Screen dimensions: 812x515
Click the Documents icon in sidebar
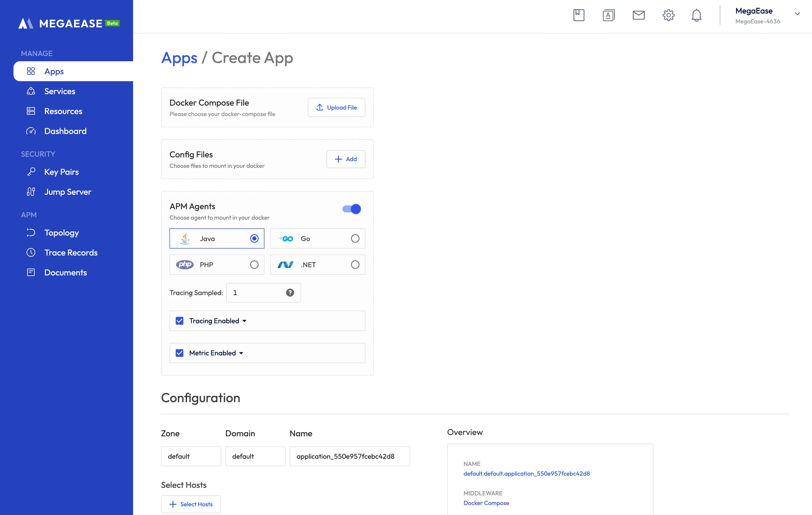(x=31, y=272)
